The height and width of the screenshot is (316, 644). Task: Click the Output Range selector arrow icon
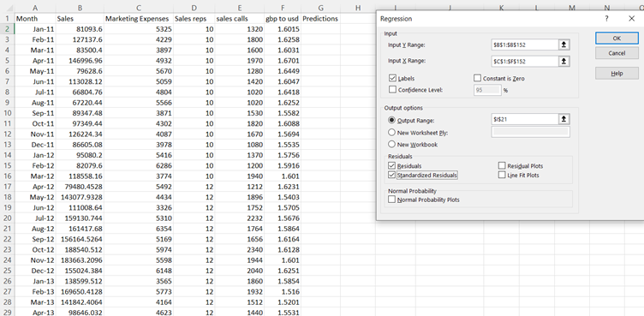564,119
